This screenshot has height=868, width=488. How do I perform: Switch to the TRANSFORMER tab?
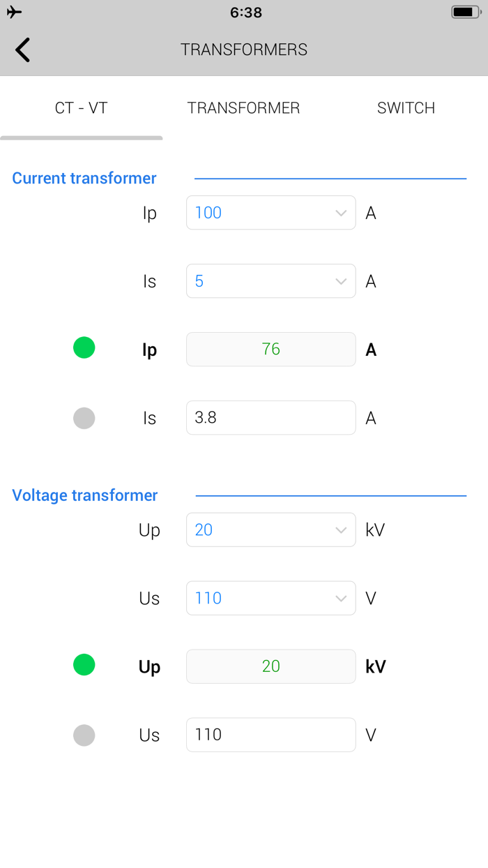point(243,108)
